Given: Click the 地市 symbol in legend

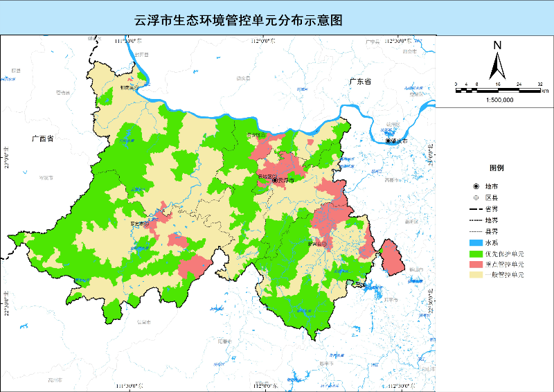Looking at the screenshot, I should tap(476, 187).
